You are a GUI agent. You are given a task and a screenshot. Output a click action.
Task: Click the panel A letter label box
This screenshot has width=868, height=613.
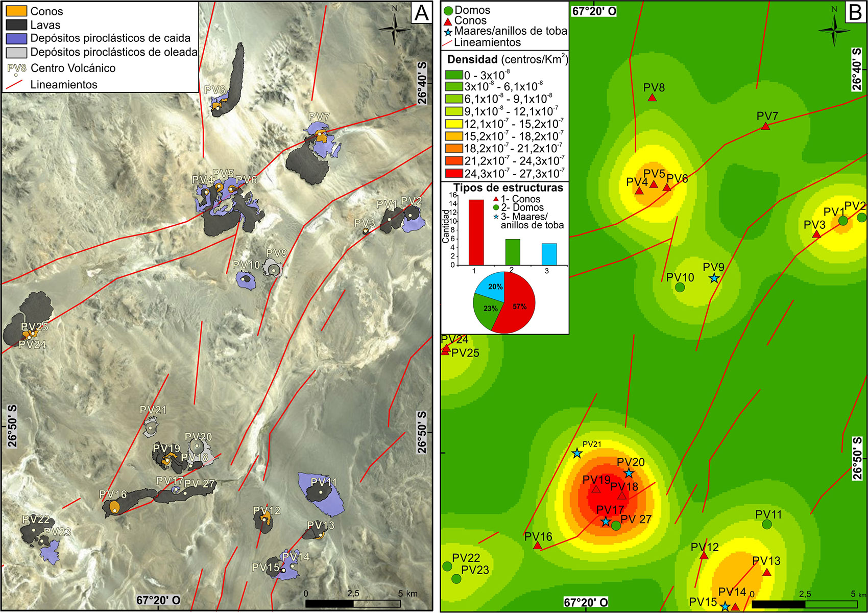coord(421,12)
